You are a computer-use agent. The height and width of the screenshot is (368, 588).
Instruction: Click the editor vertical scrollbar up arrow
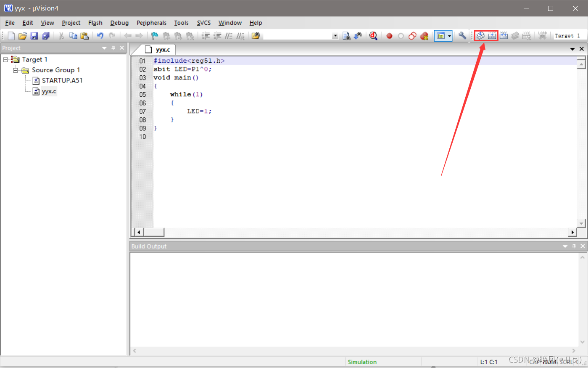(581, 64)
